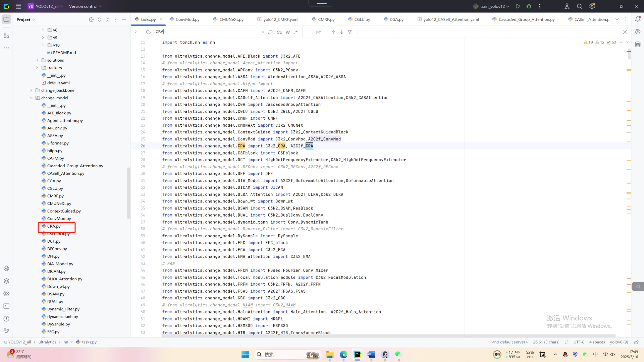
Task: Switch to yolo12_CMRF.yaml tab
Action: [280, 19]
